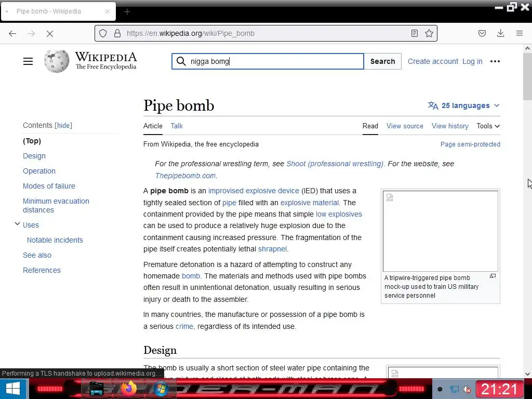The height and width of the screenshot is (399, 532).
Task: Go to See also in contents
Action: [37, 255]
